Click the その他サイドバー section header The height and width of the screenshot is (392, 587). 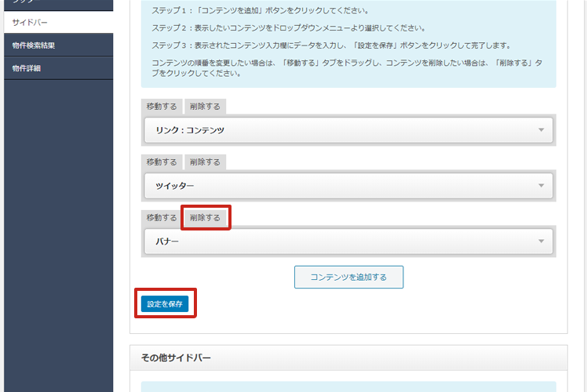pyautogui.click(x=177, y=358)
